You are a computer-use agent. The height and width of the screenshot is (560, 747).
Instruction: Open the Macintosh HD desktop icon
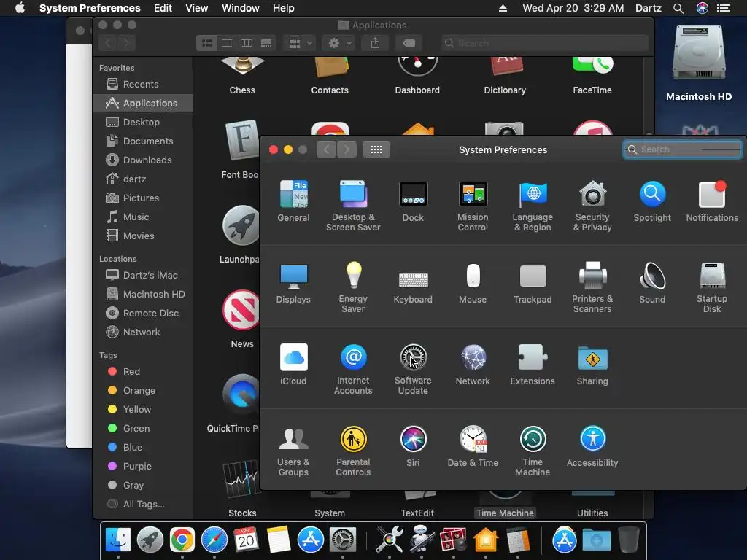[698, 63]
